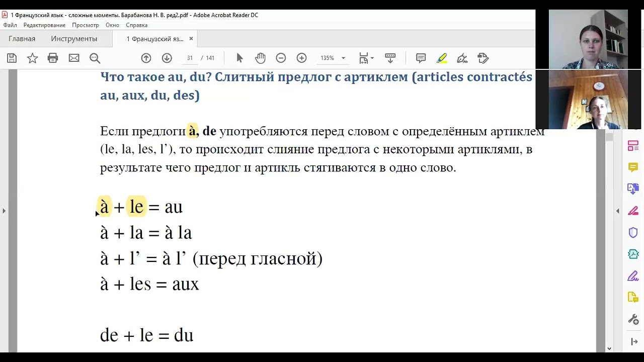Click the page number input field
This screenshot has width=644, height=362.
[x=190, y=58]
